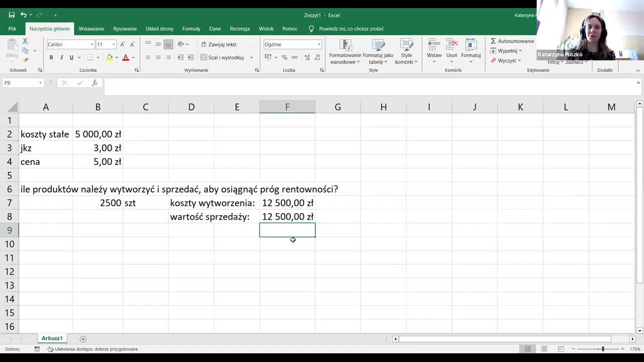
Task: Open Formatowanie warunkowe menu
Action: tap(345, 52)
